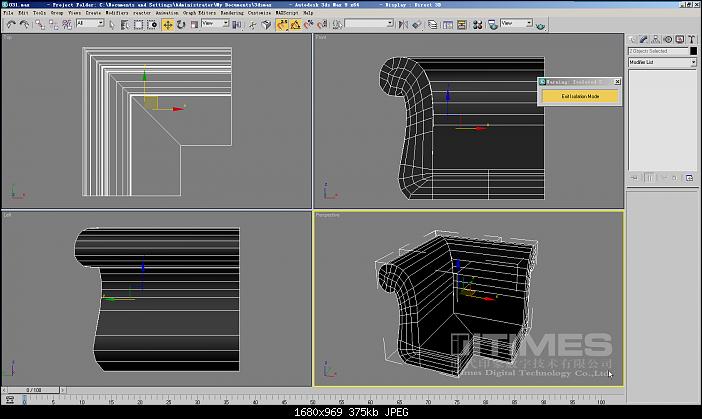The width and height of the screenshot is (702, 419).
Task: Toggle Show End Result in modifier stack
Action: click(x=649, y=178)
